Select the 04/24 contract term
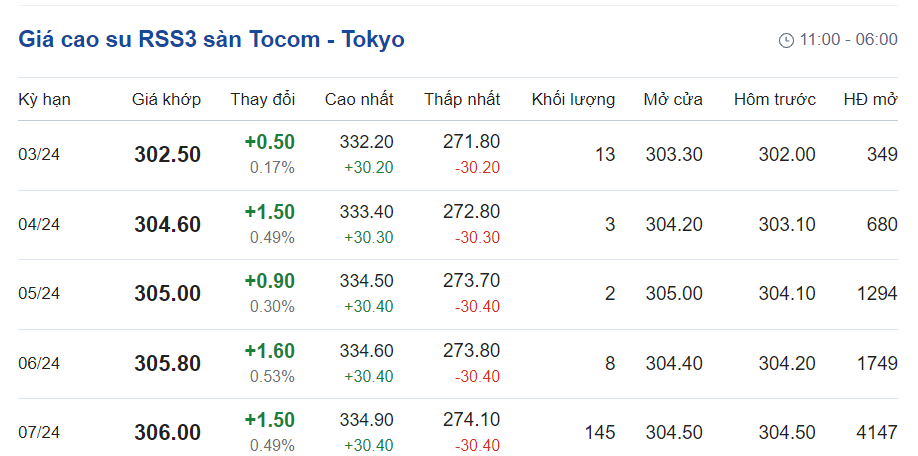918x456 pixels. click(x=39, y=225)
